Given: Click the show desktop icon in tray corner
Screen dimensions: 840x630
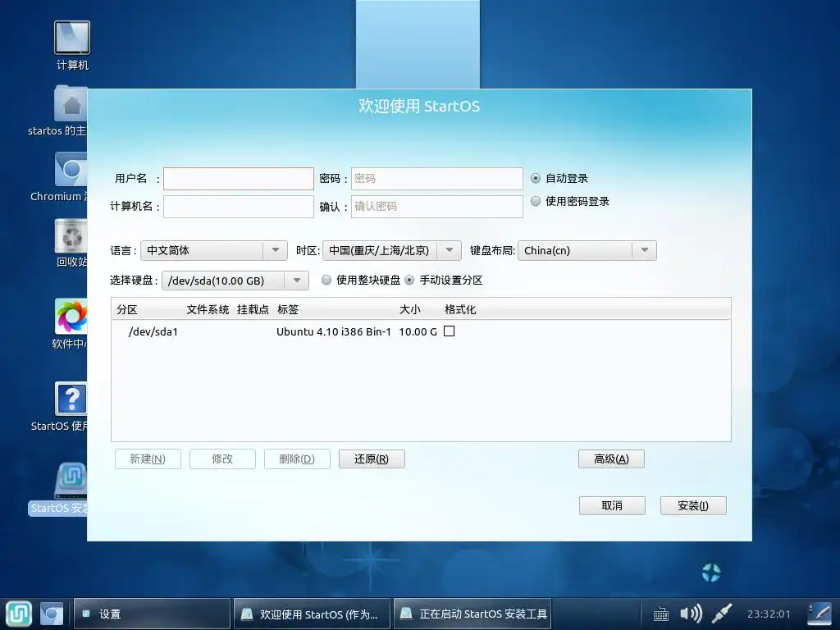Looking at the screenshot, I should click(x=819, y=614).
